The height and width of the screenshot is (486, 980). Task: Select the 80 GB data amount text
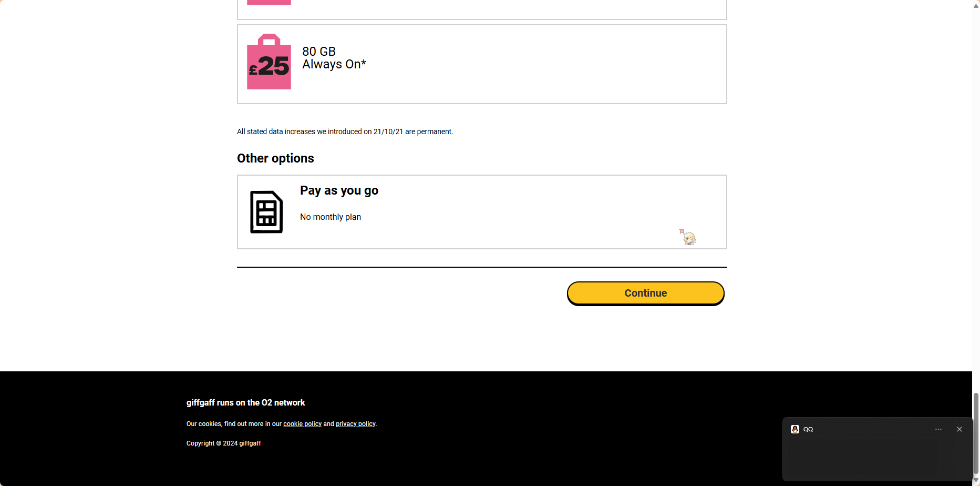(x=318, y=52)
